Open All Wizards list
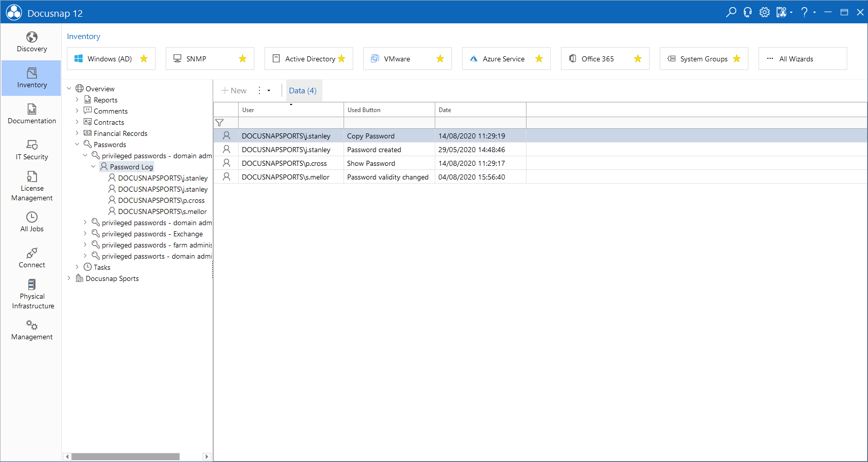Image resolution: width=868 pixels, height=462 pixels. click(803, 59)
